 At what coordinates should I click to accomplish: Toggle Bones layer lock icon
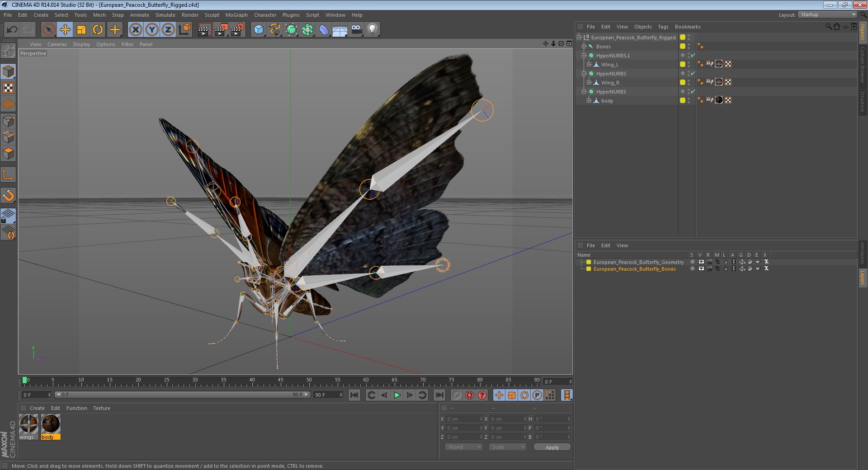tap(725, 269)
